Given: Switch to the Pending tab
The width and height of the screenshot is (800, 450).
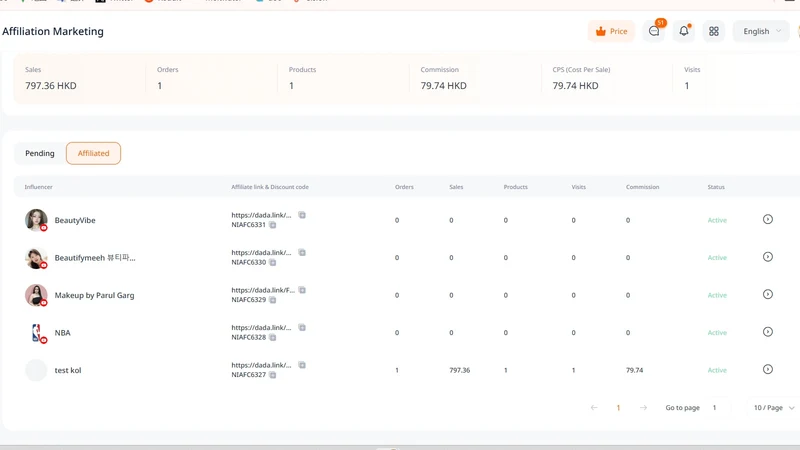Looking at the screenshot, I should coord(40,153).
